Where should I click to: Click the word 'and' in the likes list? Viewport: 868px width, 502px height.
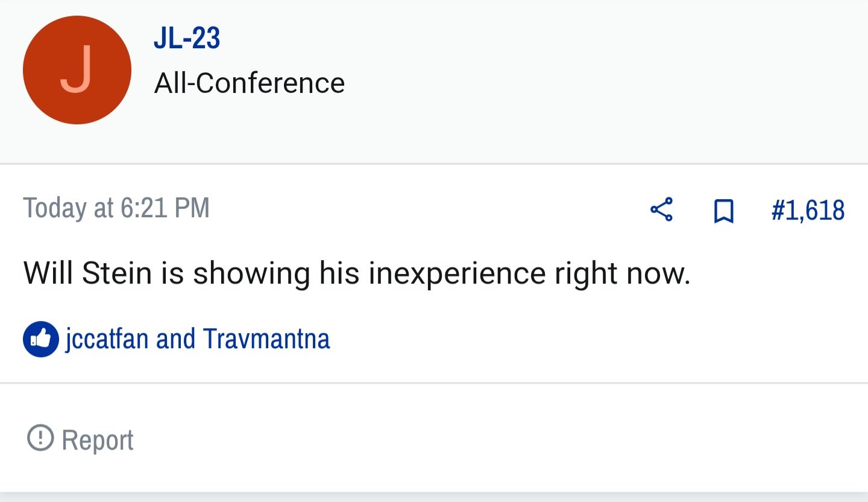[x=176, y=338]
